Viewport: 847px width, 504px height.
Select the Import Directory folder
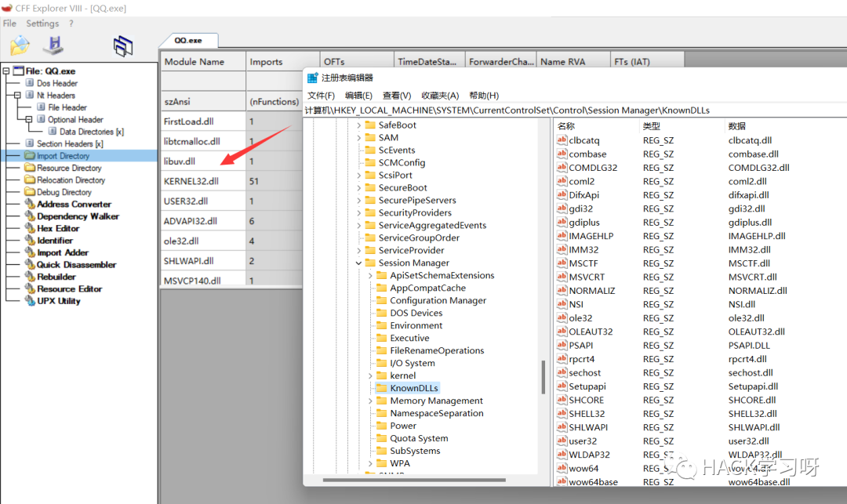[x=63, y=156]
